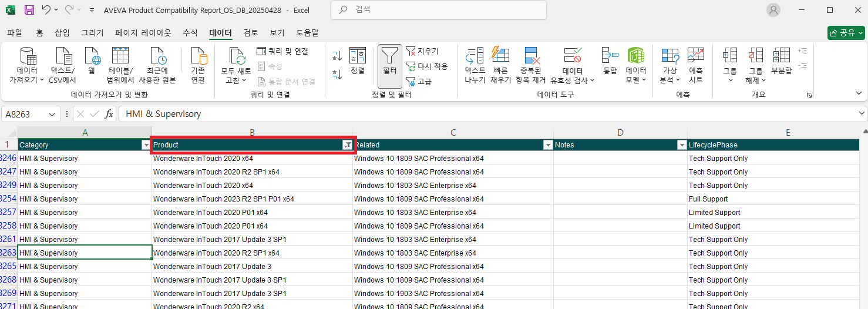
Task: Open the 도움말 (Help) tab
Action: [x=307, y=33]
